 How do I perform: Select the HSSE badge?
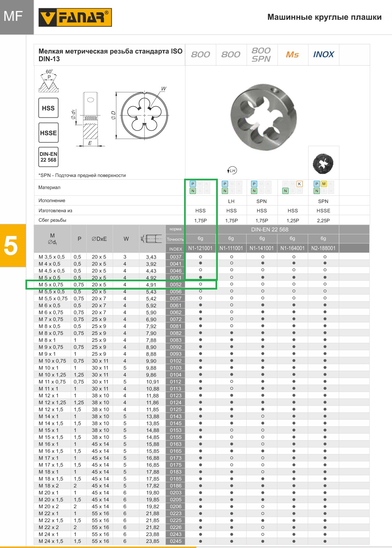(x=48, y=133)
